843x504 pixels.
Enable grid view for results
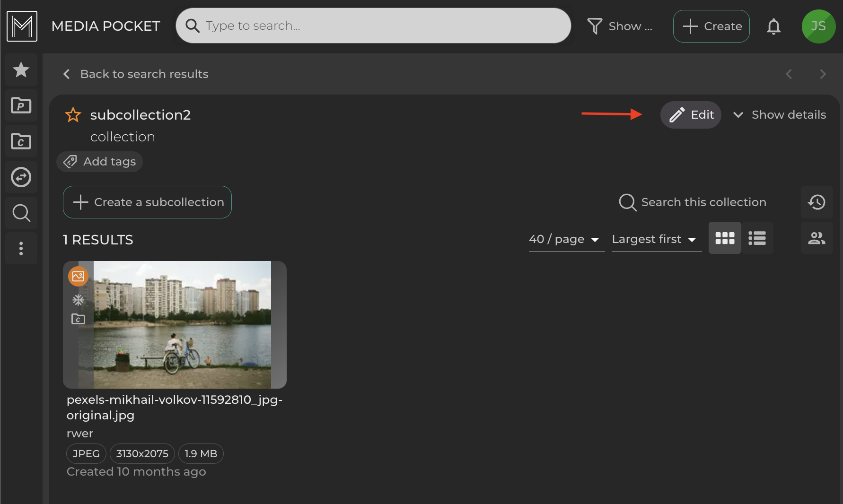coord(725,238)
